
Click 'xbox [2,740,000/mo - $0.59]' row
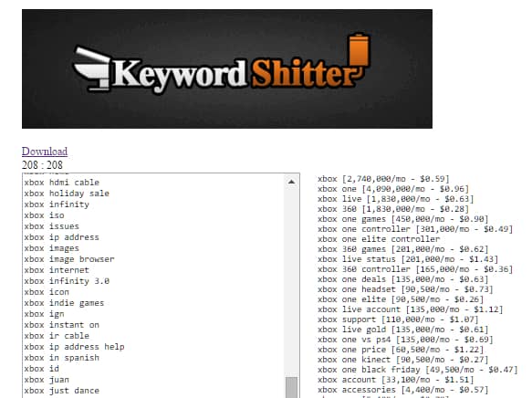point(383,179)
